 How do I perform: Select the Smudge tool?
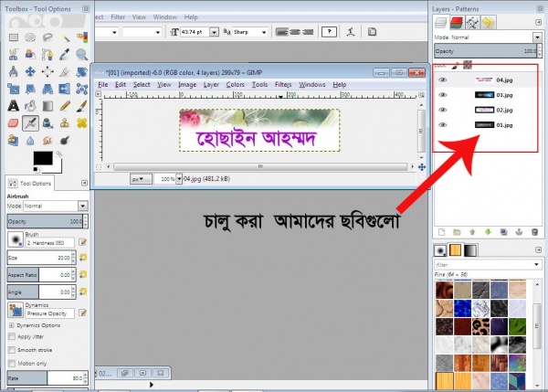coord(47,141)
